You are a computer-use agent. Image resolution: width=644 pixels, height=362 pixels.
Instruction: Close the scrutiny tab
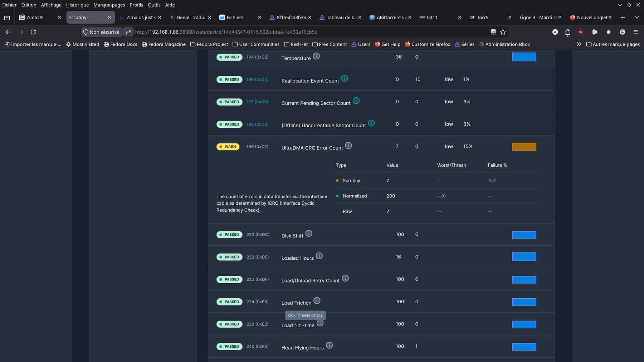tap(109, 17)
